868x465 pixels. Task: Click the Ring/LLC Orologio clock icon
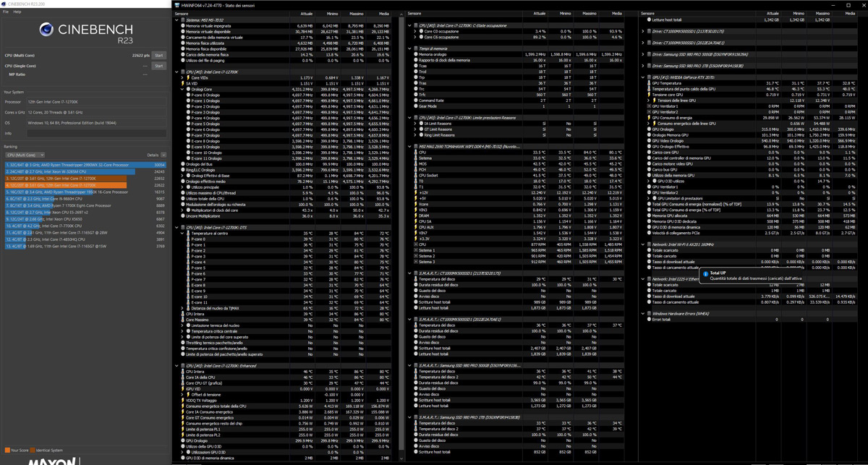click(183, 170)
